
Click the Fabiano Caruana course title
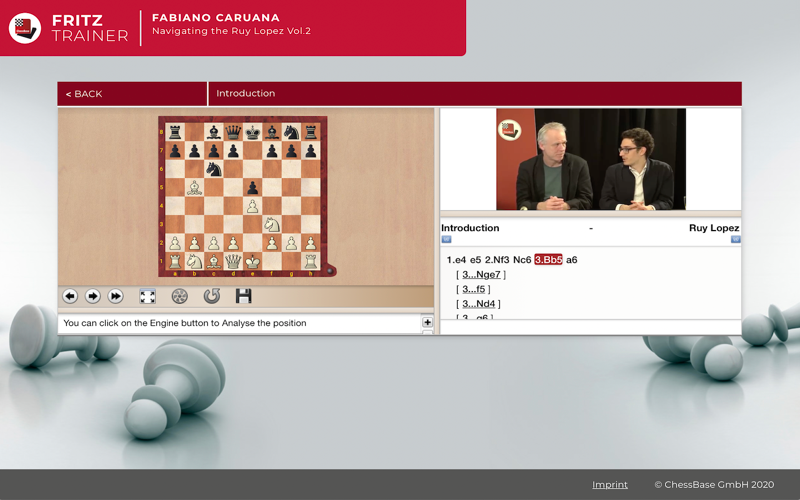tap(216, 18)
